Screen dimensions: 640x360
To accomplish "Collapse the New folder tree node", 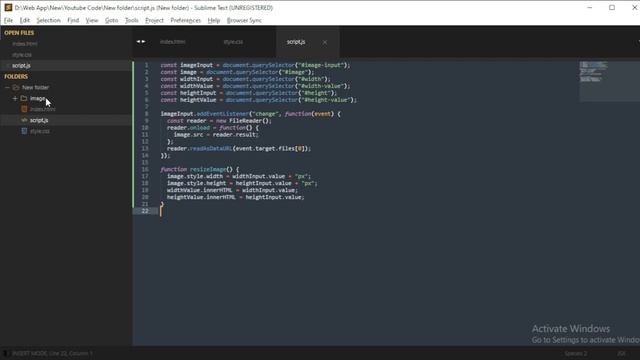I will [7, 87].
